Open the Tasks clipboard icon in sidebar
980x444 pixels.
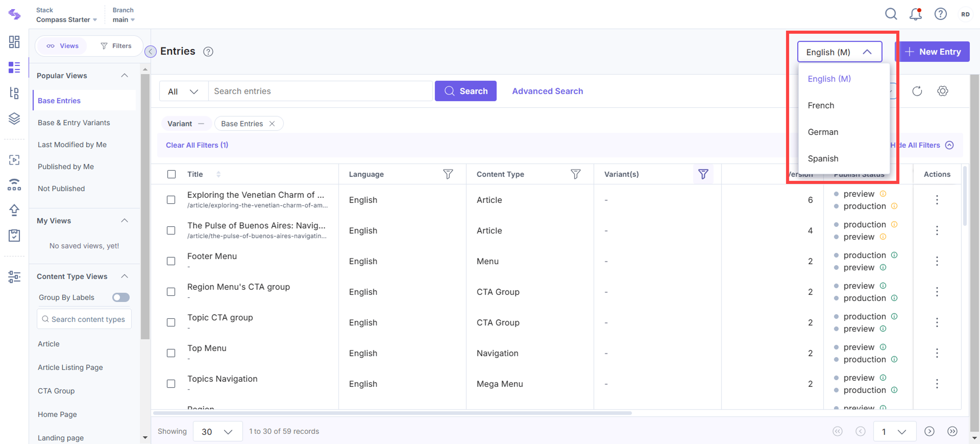tap(14, 235)
